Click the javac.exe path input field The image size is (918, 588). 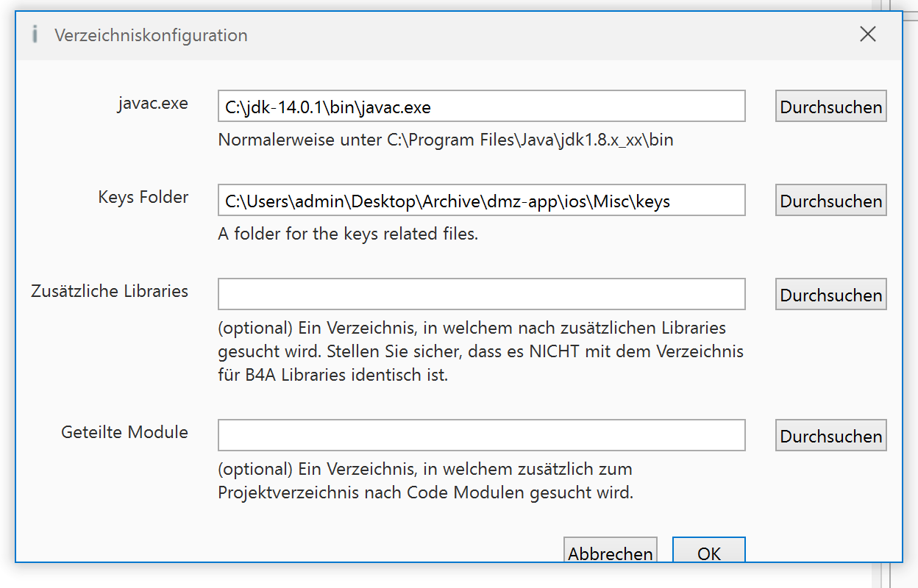[x=481, y=107]
